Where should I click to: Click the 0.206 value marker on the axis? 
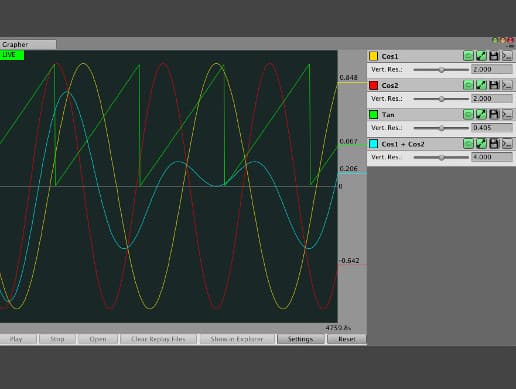349,169
